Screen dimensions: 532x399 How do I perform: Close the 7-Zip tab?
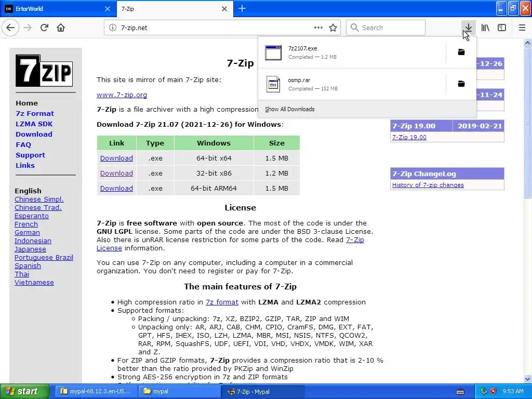(224, 9)
